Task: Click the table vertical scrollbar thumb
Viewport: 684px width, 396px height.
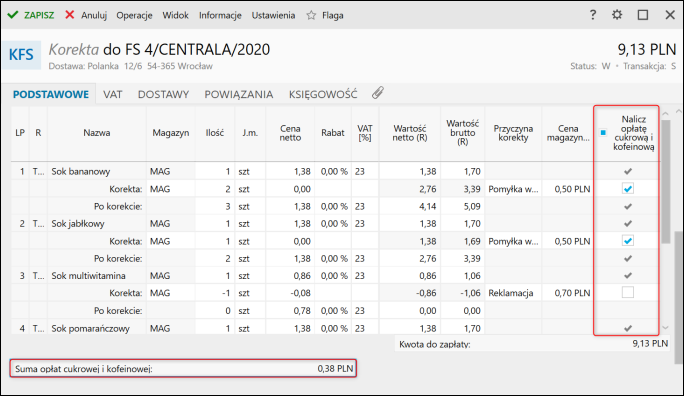Action: pos(665,181)
